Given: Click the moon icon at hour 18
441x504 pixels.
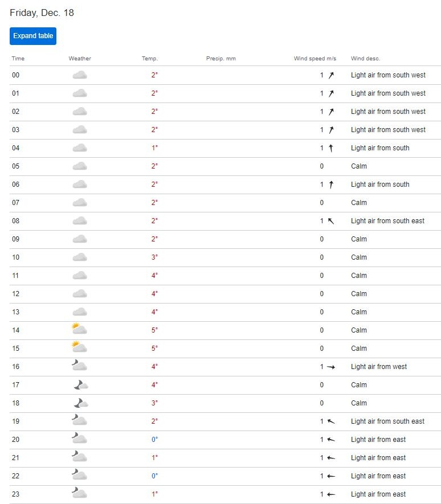Looking at the screenshot, I should tap(80, 403).
